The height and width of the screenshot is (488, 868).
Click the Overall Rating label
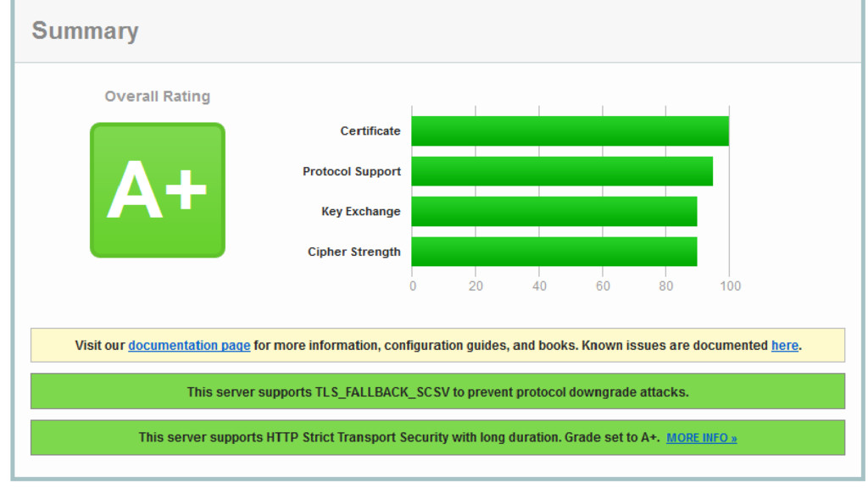(x=158, y=97)
